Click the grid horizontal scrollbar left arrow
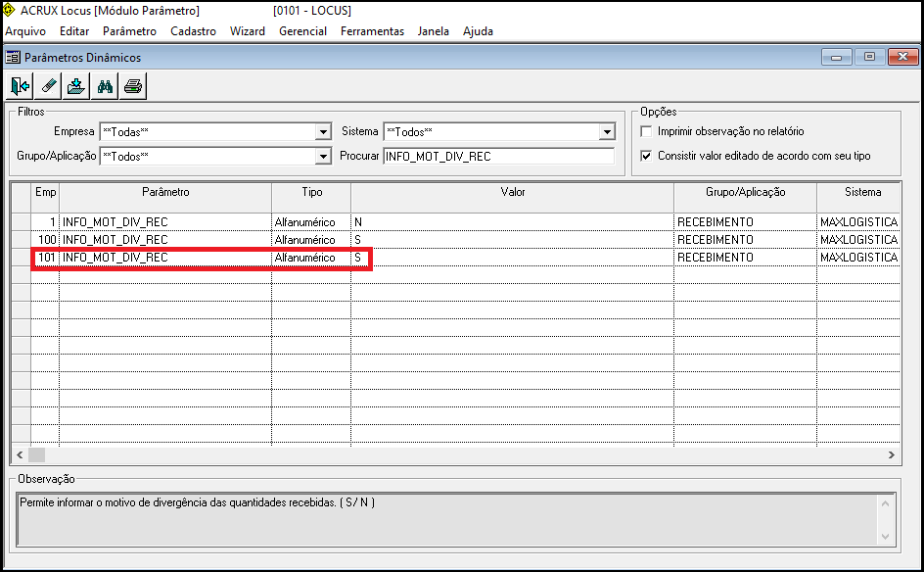This screenshot has height=572, width=924. 20,454
